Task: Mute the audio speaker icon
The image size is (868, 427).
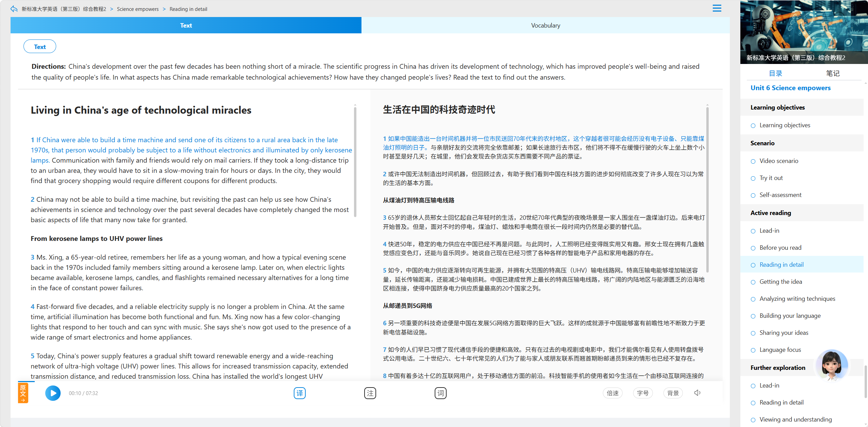Action: [697, 393]
